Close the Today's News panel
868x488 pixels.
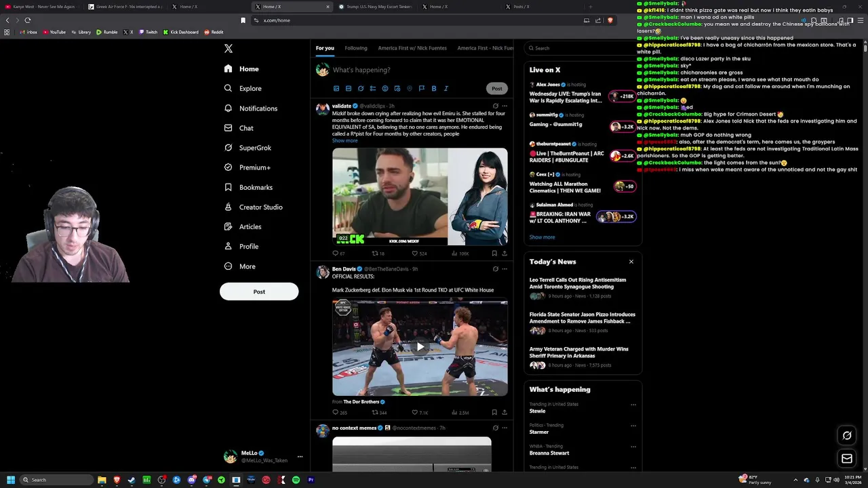pyautogui.click(x=631, y=262)
